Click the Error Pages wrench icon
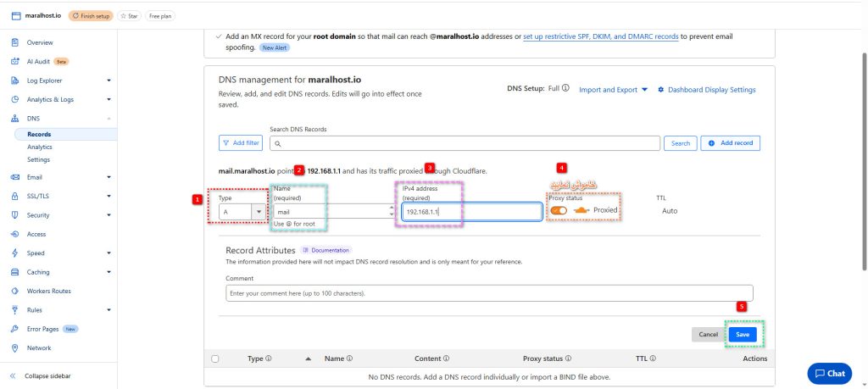The width and height of the screenshot is (868, 389). [x=15, y=329]
